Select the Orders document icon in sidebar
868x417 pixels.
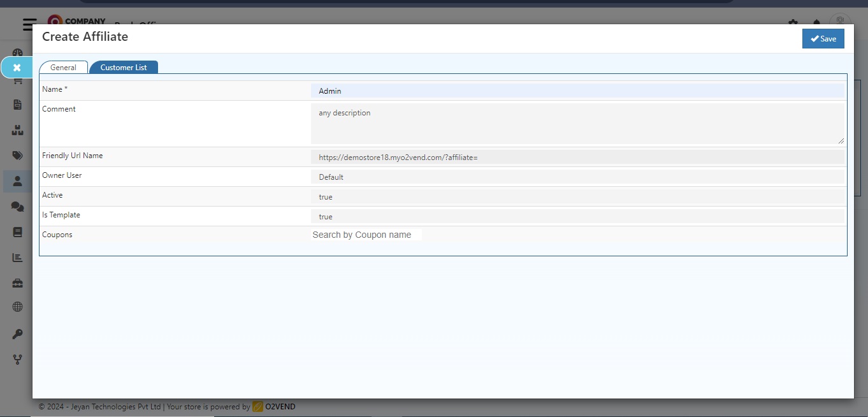(x=17, y=105)
